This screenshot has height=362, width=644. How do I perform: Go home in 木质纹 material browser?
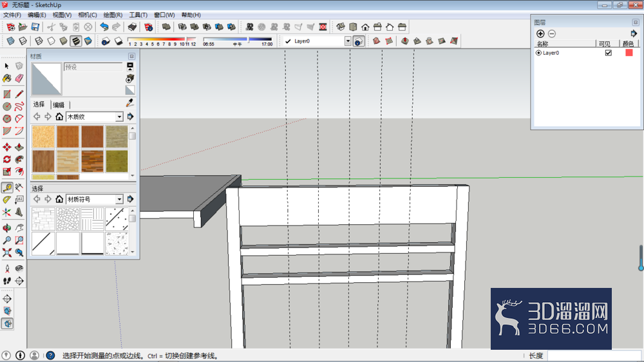(59, 117)
